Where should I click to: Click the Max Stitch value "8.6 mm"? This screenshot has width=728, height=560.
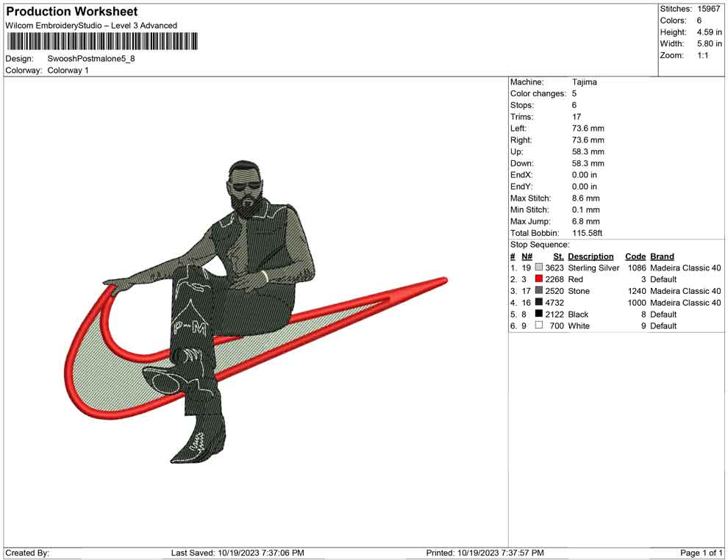(585, 198)
